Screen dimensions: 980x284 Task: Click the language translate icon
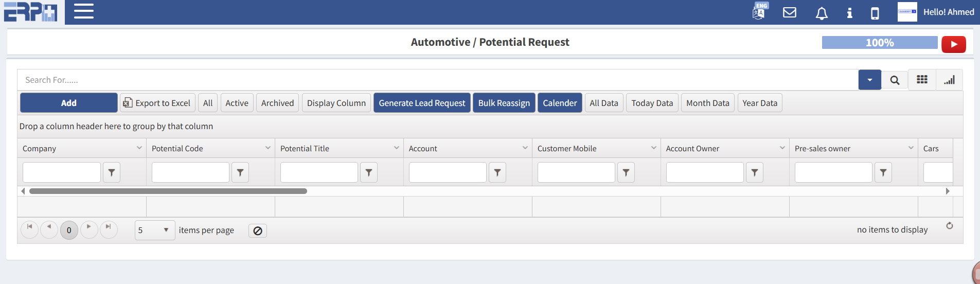click(759, 11)
